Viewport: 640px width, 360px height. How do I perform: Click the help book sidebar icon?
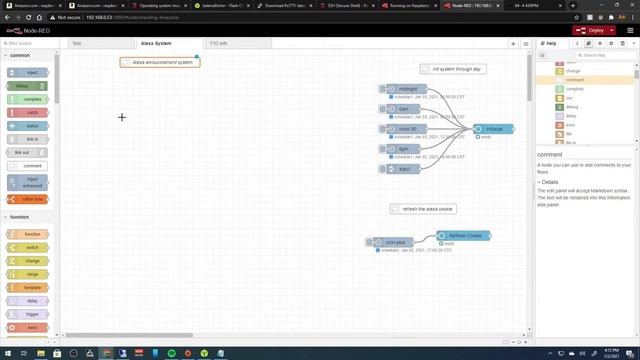click(x=588, y=43)
